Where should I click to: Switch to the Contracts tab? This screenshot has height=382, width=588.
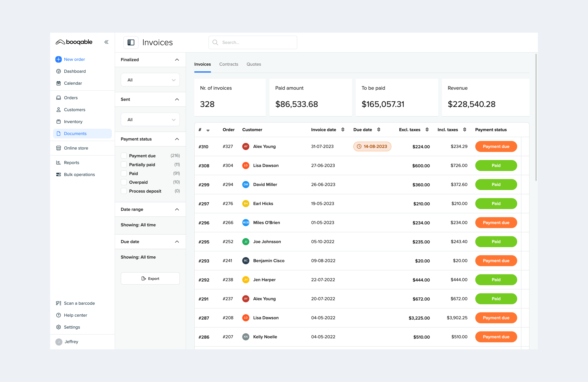coord(228,64)
